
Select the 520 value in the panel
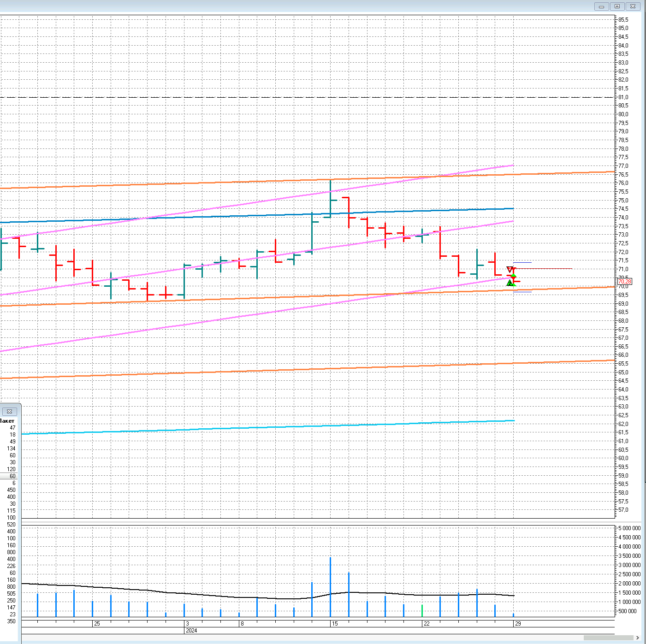point(11,525)
